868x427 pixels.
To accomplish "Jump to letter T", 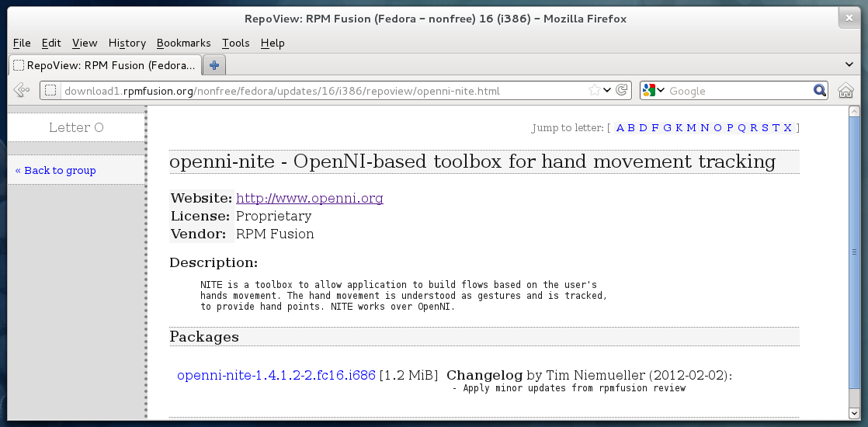I will pos(776,128).
